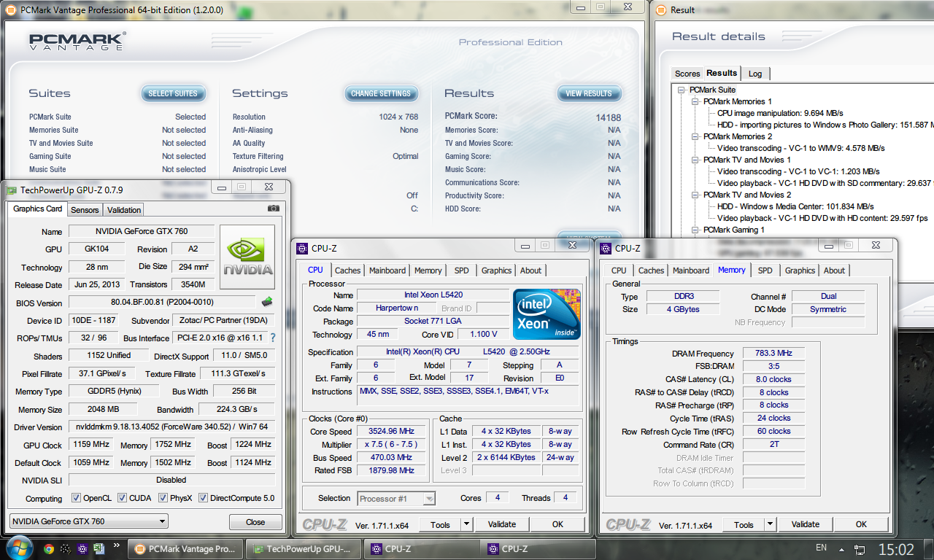The image size is (934, 560).
Task: Launch Excel from the quick launch bar
Action: pos(99,549)
